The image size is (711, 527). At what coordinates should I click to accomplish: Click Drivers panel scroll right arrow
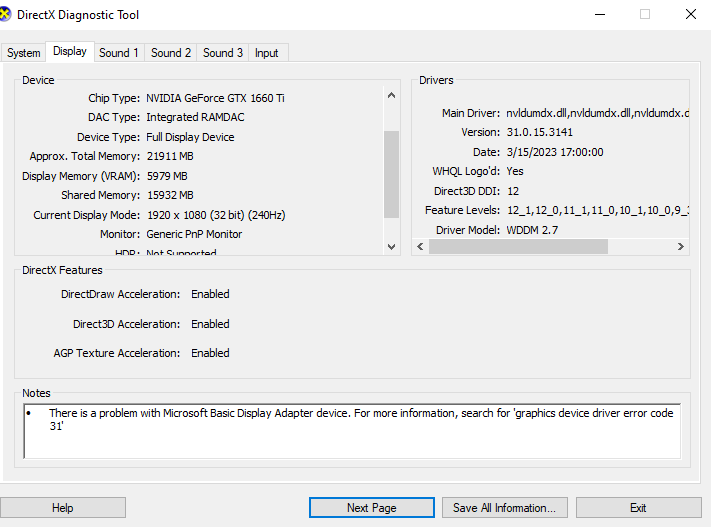(x=681, y=246)
